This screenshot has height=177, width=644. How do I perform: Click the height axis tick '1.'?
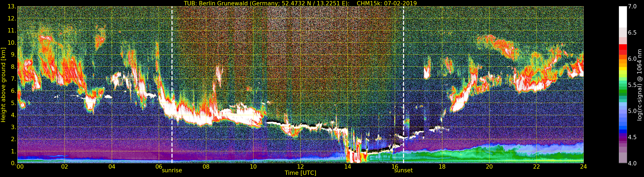point(13,151)
